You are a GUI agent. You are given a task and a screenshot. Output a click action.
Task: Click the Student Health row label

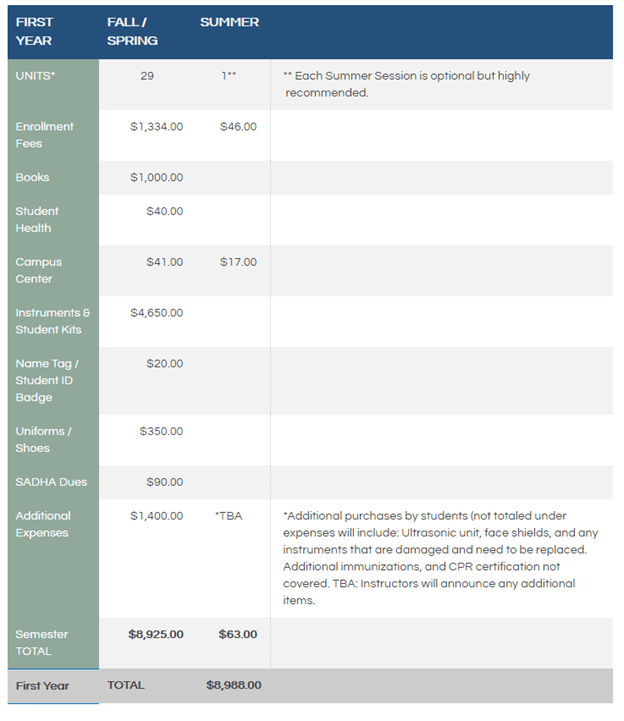pyautogui.click(x=37, y=219)
